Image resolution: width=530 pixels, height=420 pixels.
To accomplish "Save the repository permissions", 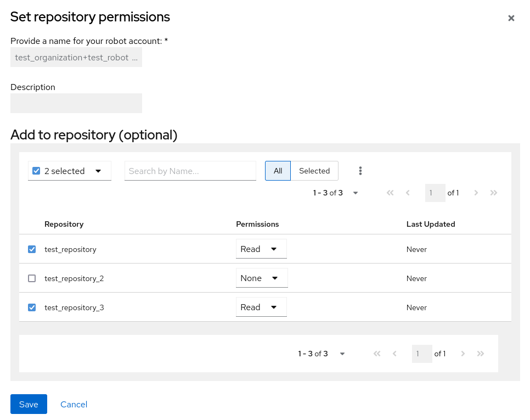I will [29, 404].
